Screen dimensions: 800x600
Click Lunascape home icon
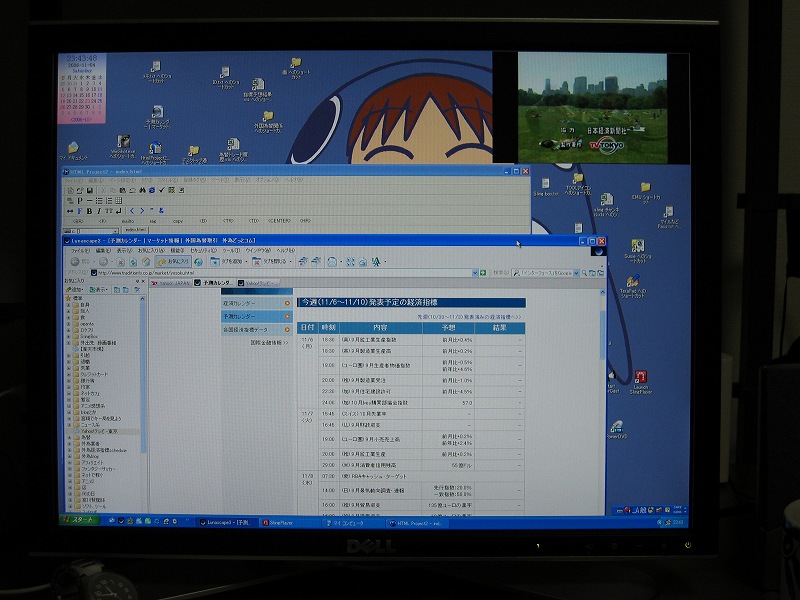pyautogui.click(x=145, y=262)
